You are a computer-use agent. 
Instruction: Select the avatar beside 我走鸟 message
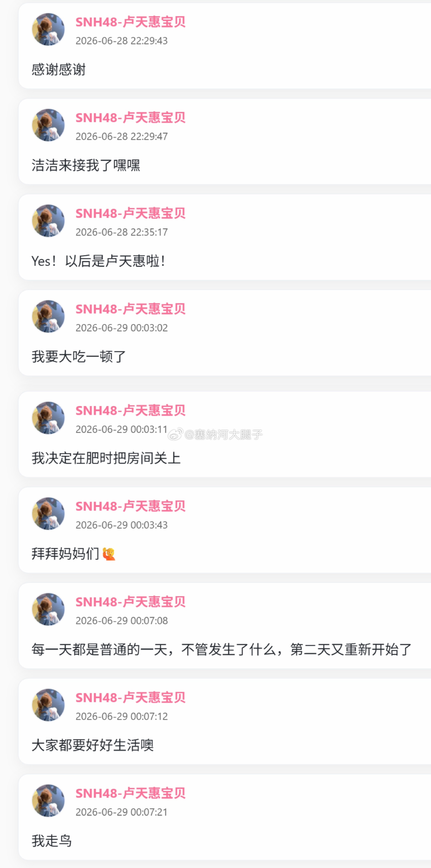pos(48,801)
